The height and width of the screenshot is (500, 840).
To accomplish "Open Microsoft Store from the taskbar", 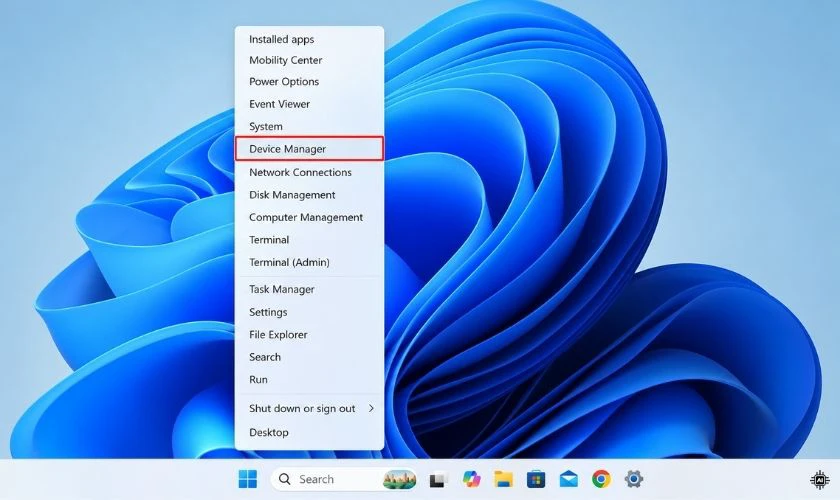I will click(536, 479).
